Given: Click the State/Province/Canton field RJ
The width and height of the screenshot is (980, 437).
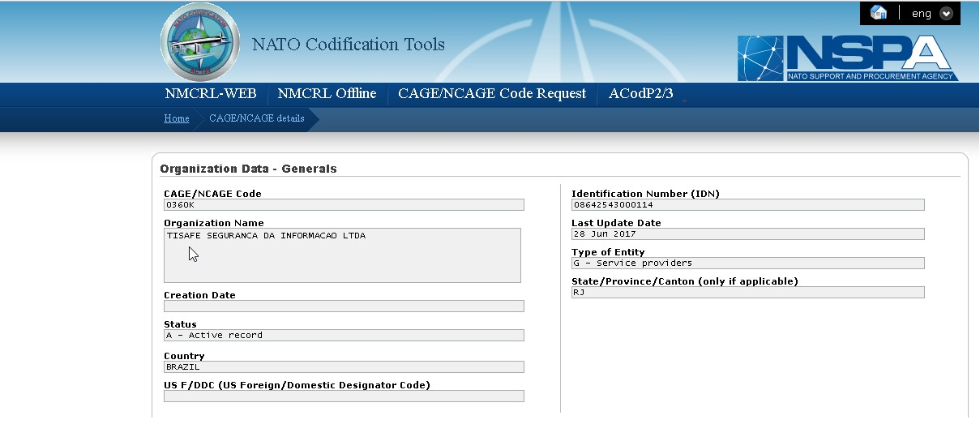Looking at the screenshot, I should 747,292.
